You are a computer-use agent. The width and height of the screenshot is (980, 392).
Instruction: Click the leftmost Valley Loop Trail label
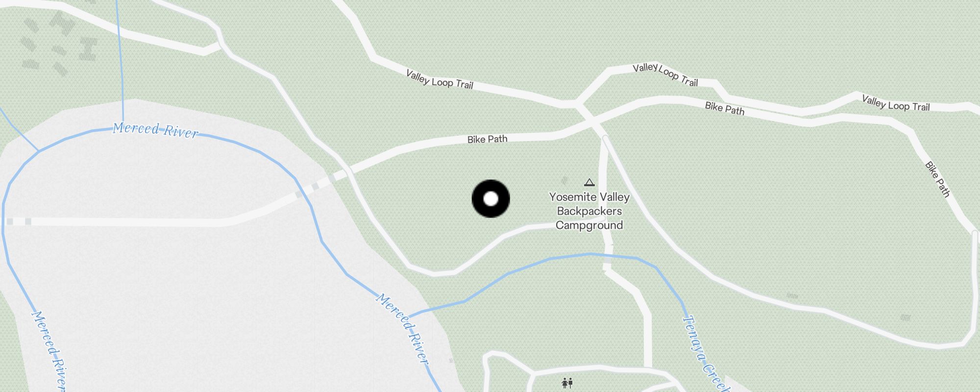(440, 80)
